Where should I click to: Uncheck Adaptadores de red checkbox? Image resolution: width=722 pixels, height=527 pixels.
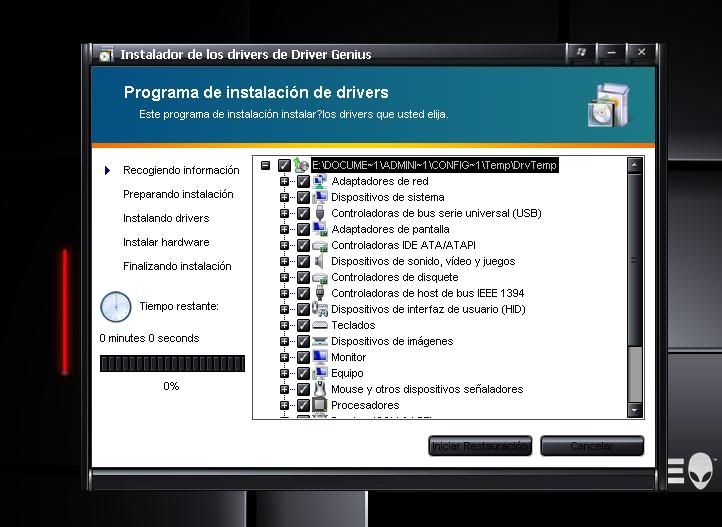[303, 181]
